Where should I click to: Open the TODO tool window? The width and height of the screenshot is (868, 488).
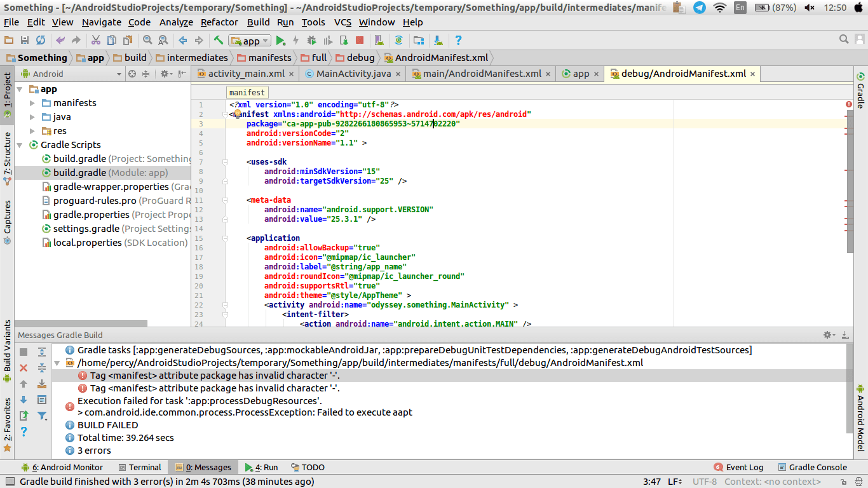click(x=308, y=467)
